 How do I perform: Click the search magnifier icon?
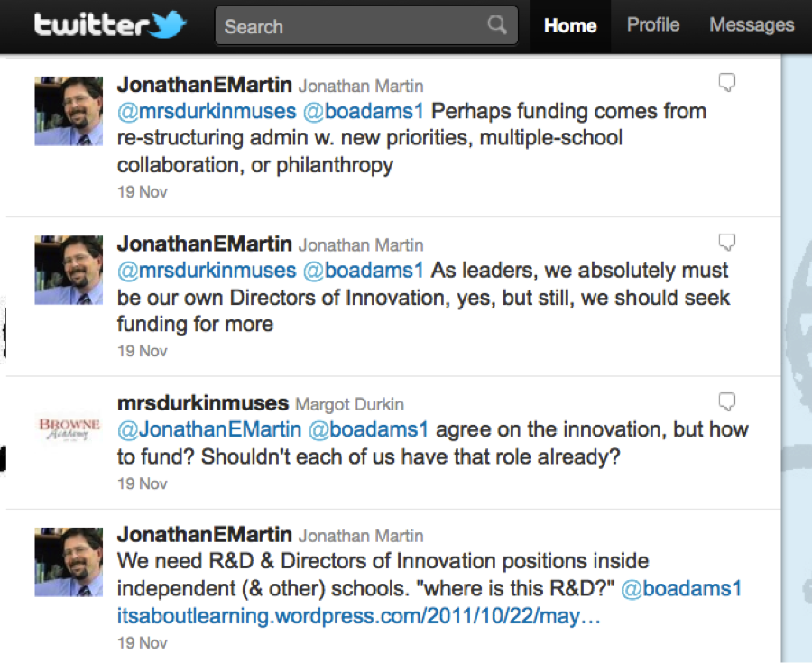point(497,25)
